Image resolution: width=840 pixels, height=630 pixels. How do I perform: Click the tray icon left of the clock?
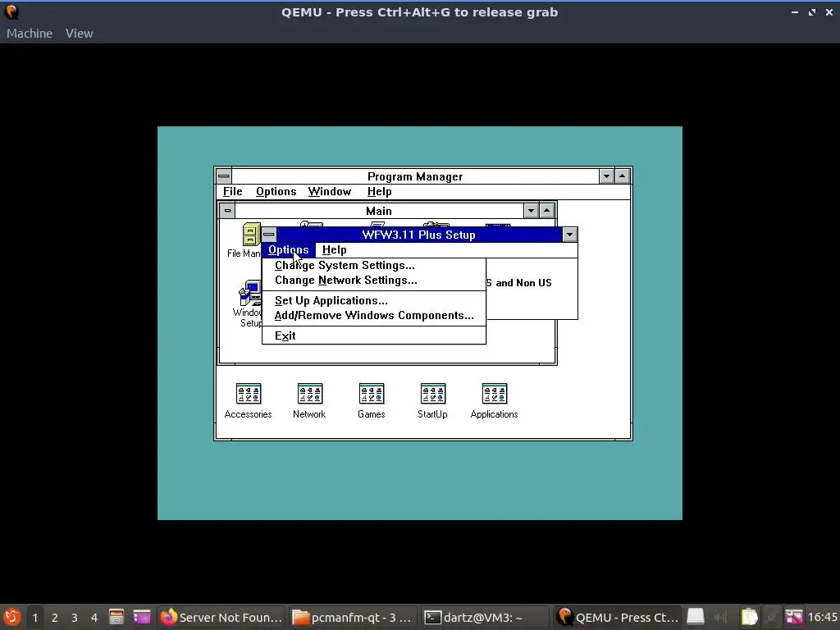click(x=794, y=617)
